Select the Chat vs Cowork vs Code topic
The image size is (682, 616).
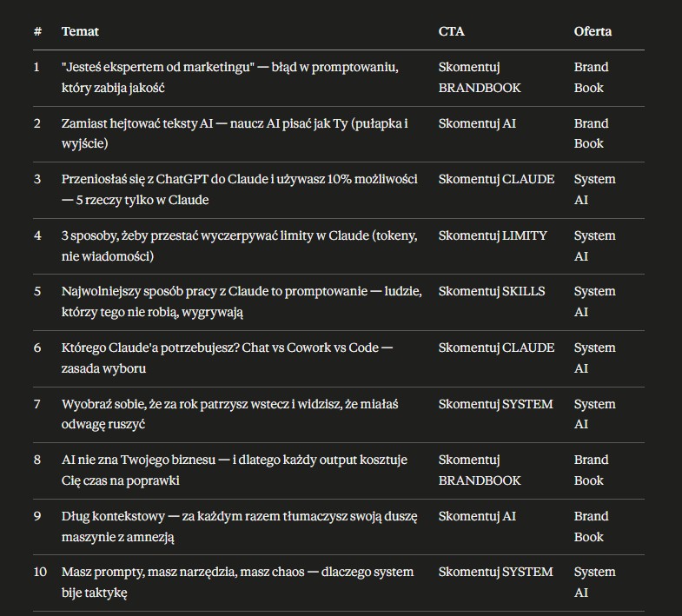227,358
